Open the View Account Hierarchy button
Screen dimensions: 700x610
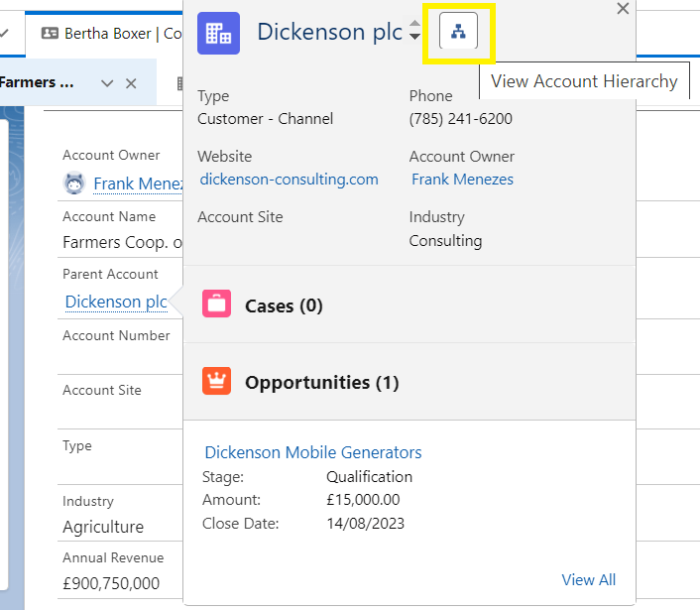pyautogui.click(x=458, y=31)
